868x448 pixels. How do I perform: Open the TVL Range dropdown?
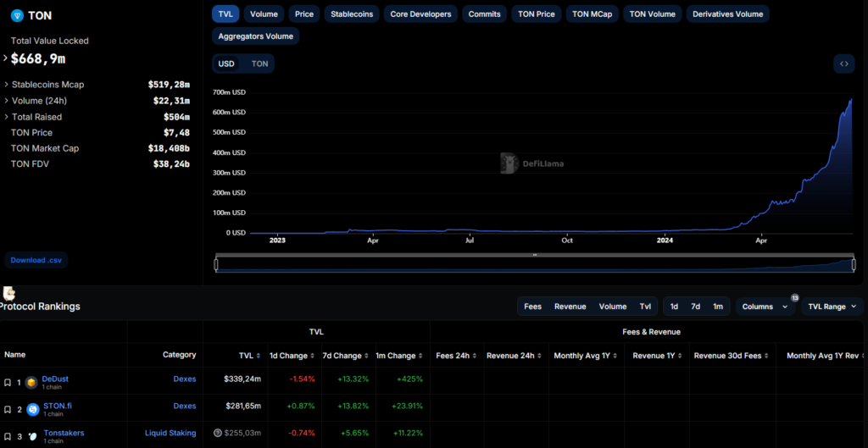point(832,307)
